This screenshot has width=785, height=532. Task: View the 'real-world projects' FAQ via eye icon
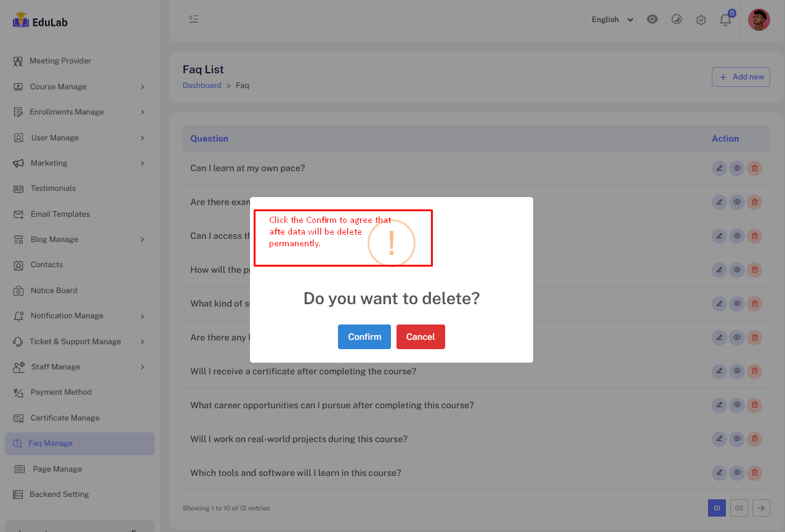(x=737, y=439)
